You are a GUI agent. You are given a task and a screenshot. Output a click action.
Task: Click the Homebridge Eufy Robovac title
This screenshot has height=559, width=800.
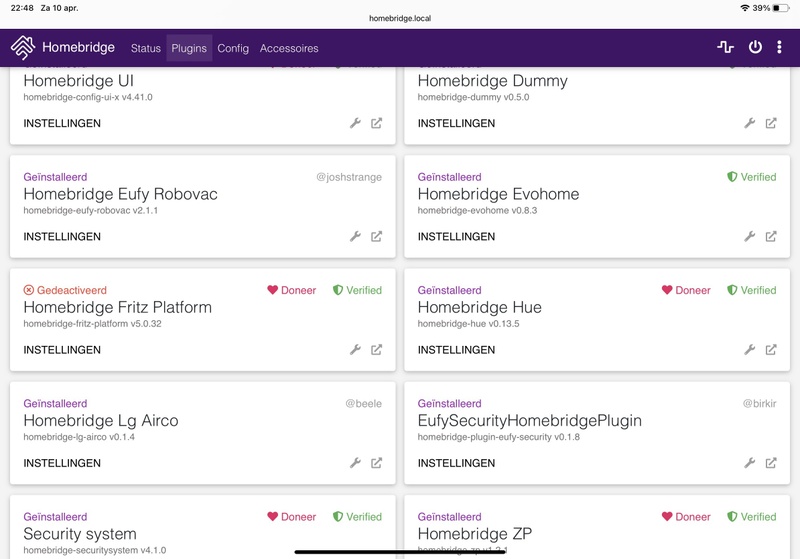120,194
